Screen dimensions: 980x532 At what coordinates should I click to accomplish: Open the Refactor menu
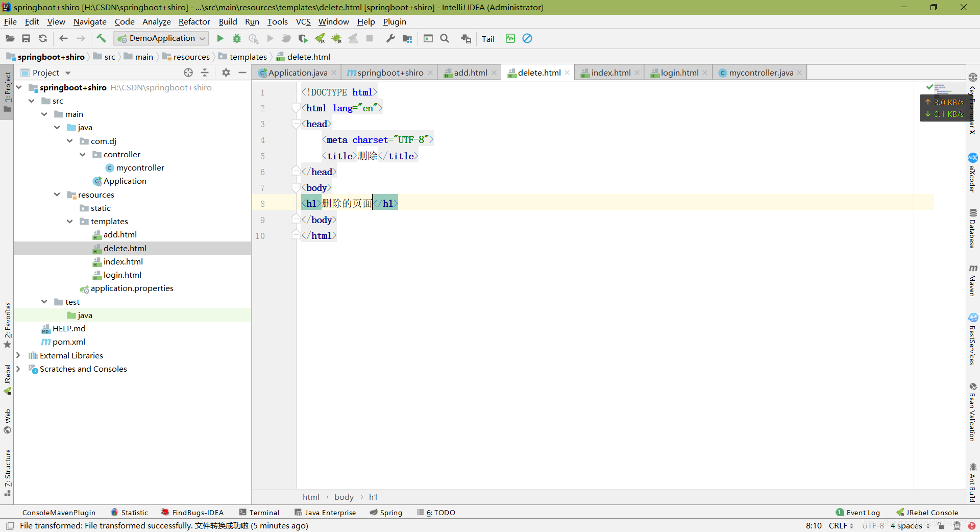pyautogui.click(x=194, y=21)
